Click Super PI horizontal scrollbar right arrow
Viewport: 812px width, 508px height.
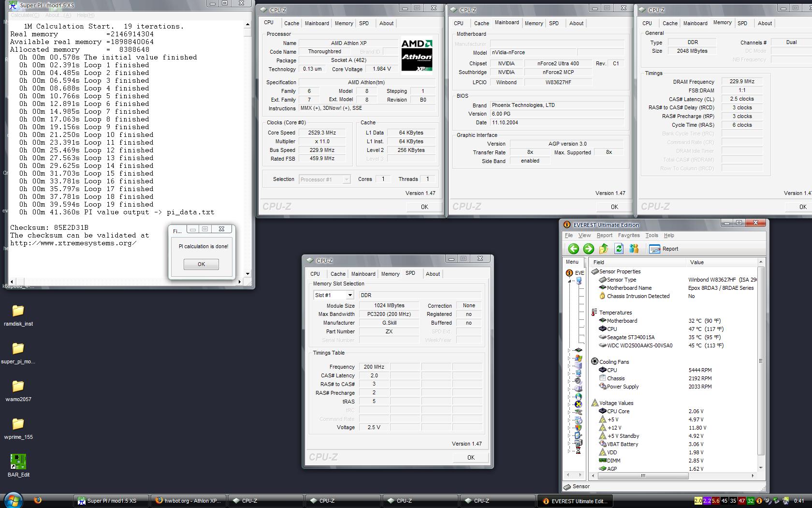pos(240,282)
